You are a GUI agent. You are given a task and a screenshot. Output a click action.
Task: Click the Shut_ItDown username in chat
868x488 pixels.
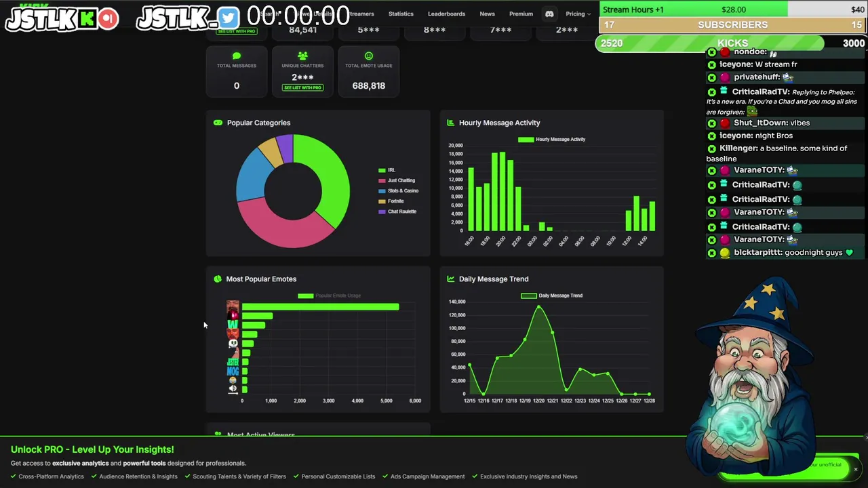click(x=762, y=123)
